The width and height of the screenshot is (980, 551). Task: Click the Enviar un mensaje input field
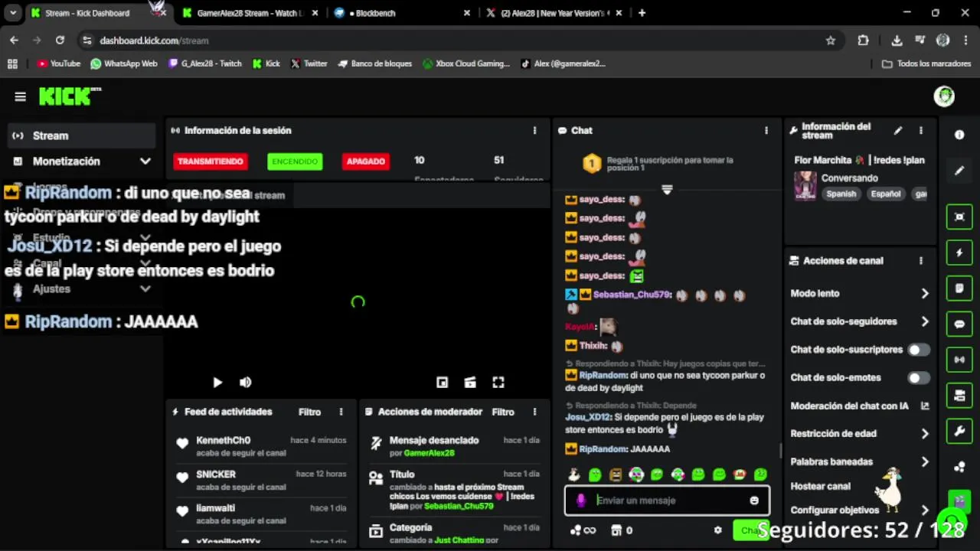coord(666,500)
